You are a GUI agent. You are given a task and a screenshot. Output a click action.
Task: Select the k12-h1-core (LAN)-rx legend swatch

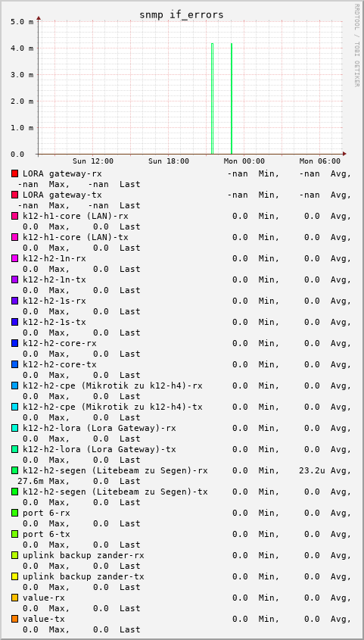coord(15,216)
